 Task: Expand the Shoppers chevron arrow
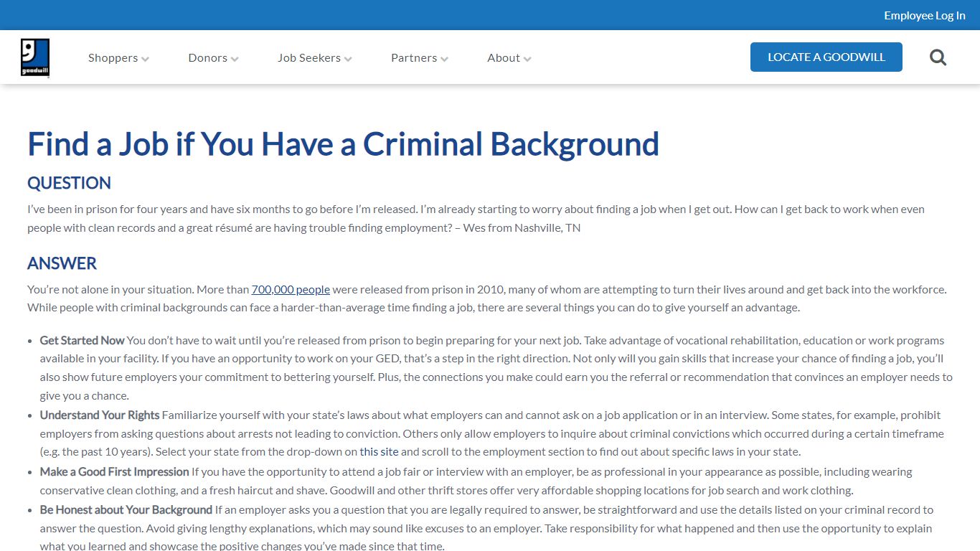pyautogui.click(x=146, y=59)
